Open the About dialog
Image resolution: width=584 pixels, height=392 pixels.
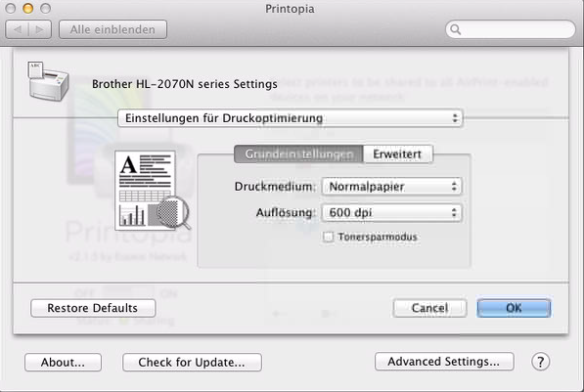(63, 363)
